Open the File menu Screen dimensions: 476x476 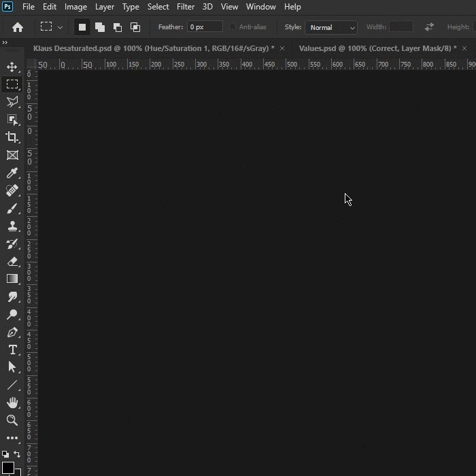pyautogui.click(x=29, y=7)
